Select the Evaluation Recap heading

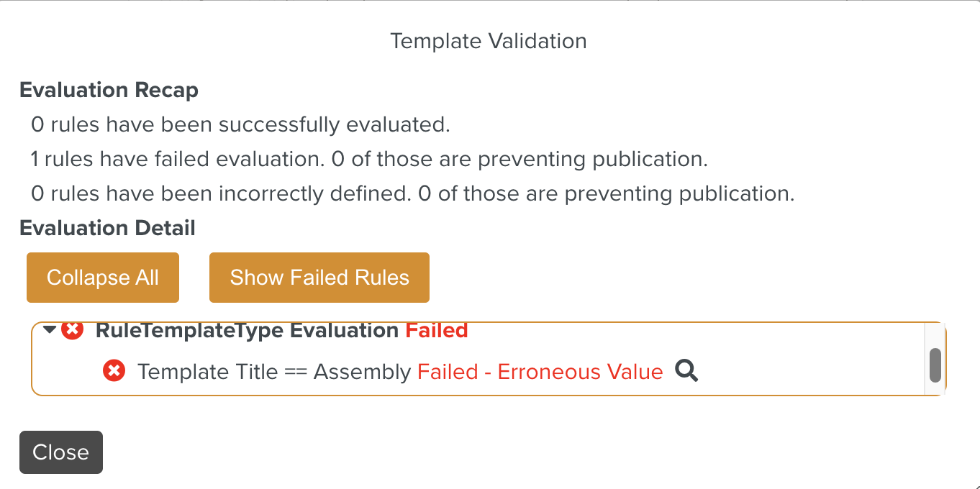(109, 89)
